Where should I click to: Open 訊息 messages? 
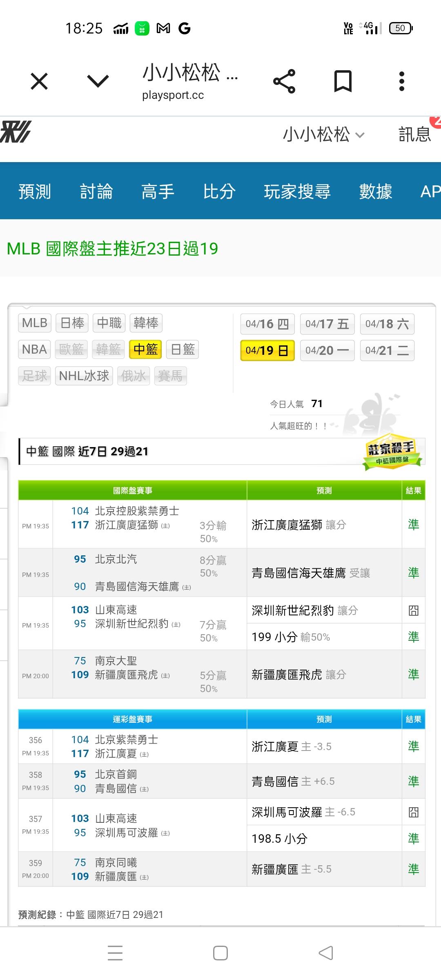[414, 134]
